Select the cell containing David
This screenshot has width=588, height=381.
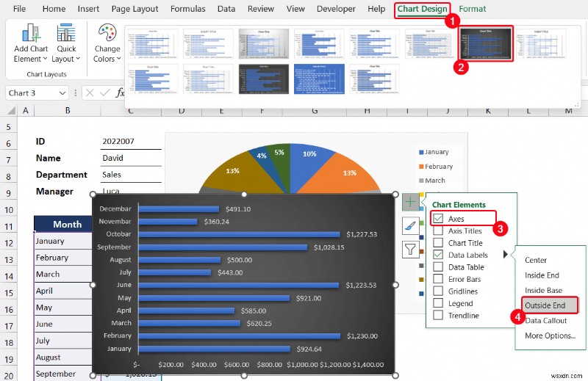pyautogui.click(x=131, y=158)
